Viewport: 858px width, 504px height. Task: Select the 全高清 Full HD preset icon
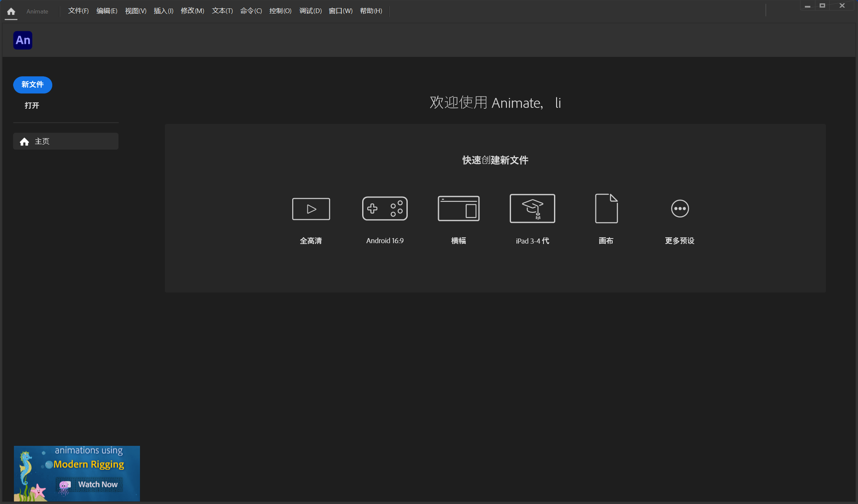pos(311,209)
